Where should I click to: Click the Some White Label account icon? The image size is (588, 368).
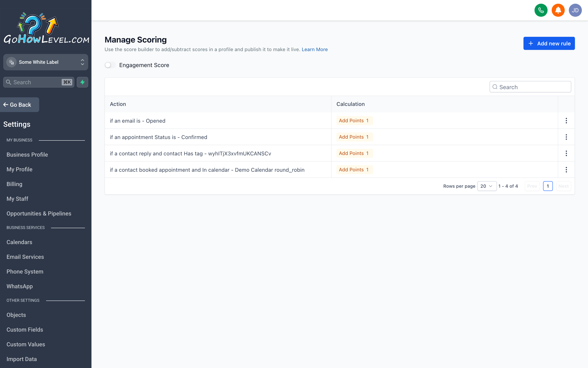[11, 62]
